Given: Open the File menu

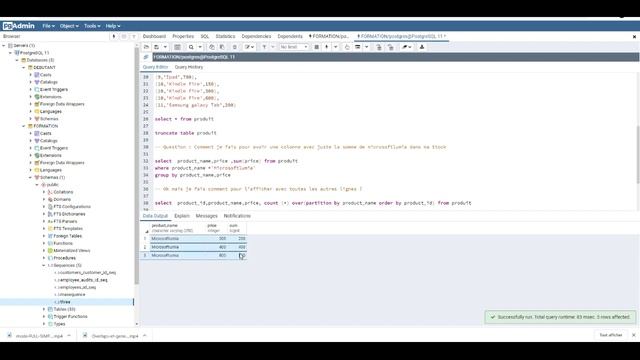Looking at the screenshot, I should click(x=48, y=26).
